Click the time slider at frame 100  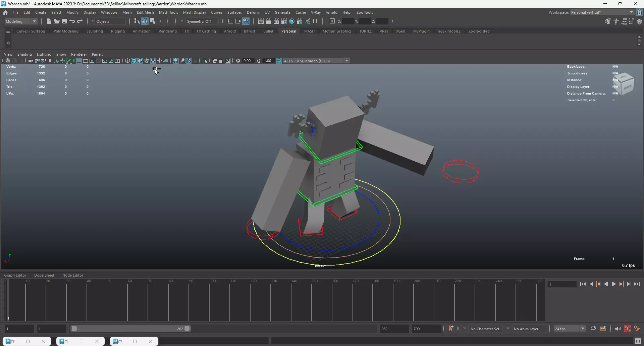click(209, 300)
